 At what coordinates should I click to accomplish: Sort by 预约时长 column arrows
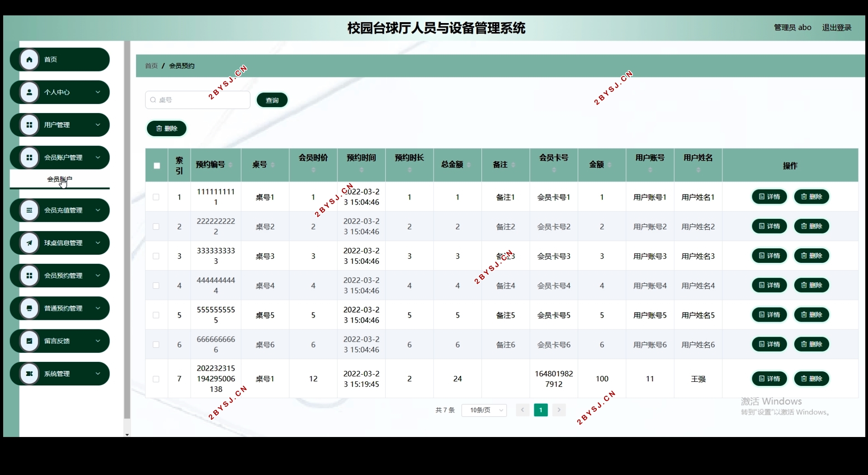[410, 170]
